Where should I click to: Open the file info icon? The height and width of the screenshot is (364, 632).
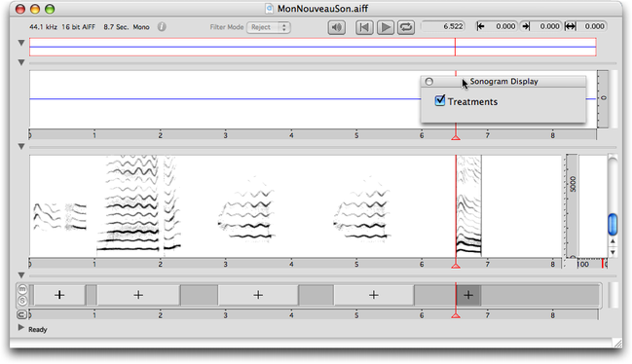pyautogui.click(x=162, y=27)
